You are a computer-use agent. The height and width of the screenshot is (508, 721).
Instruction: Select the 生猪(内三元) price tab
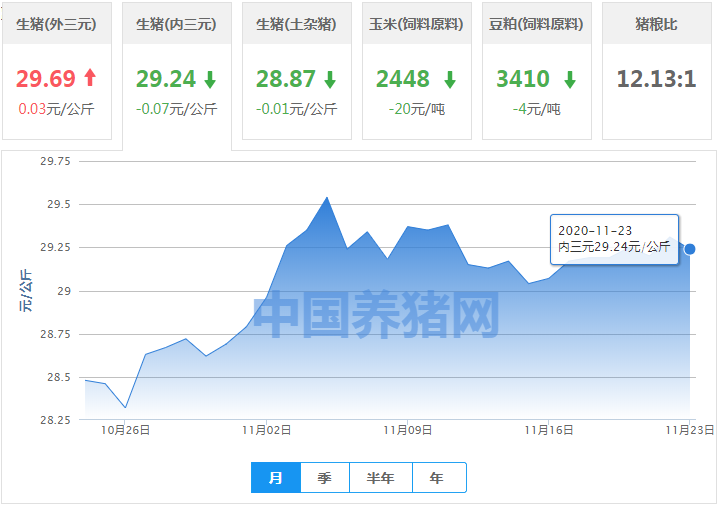click(x=177, y=76)
